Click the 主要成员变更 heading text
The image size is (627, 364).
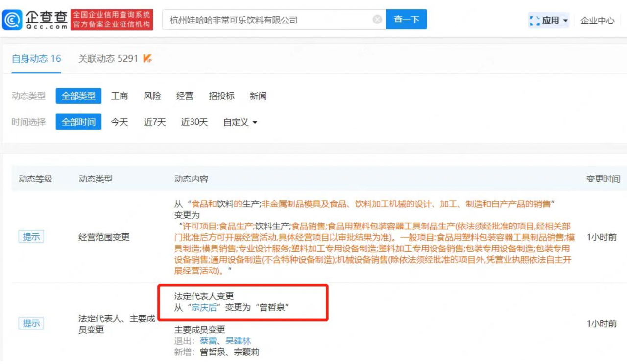tap(200, 329)
